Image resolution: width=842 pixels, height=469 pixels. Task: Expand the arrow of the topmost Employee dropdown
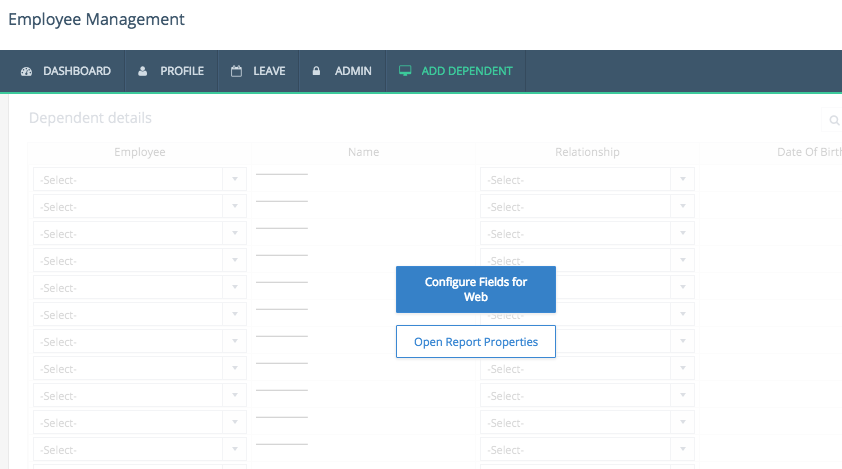pos(235,179)
